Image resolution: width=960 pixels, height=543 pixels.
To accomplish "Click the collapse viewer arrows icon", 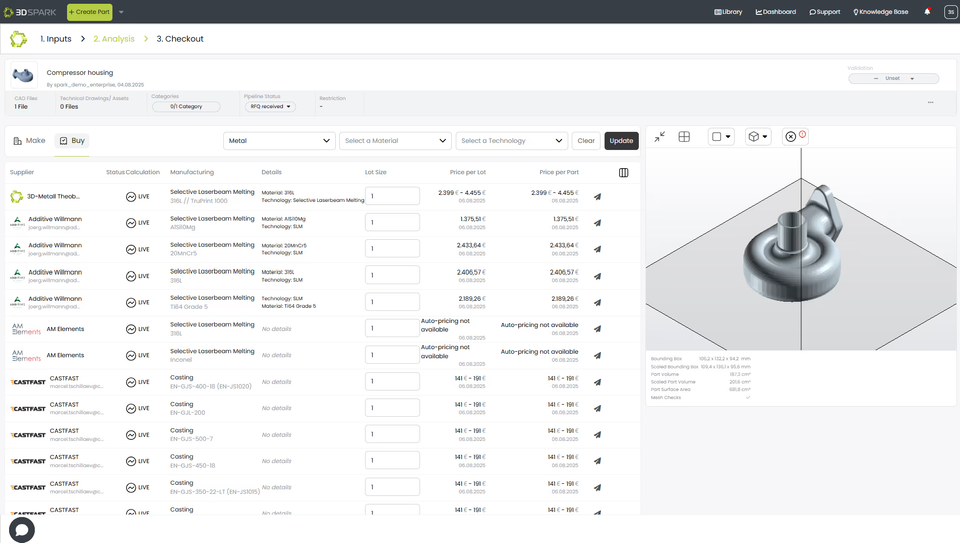I will point(659,137).
